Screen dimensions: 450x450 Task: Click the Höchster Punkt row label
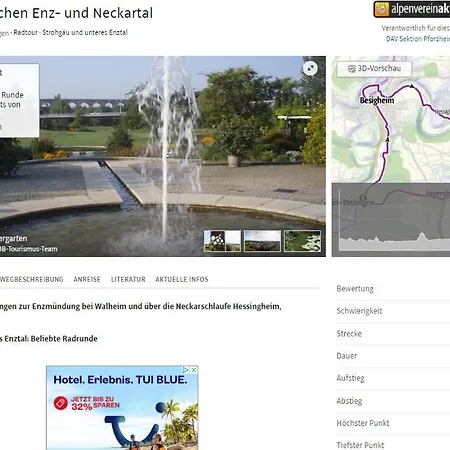(x=363, y=423)
